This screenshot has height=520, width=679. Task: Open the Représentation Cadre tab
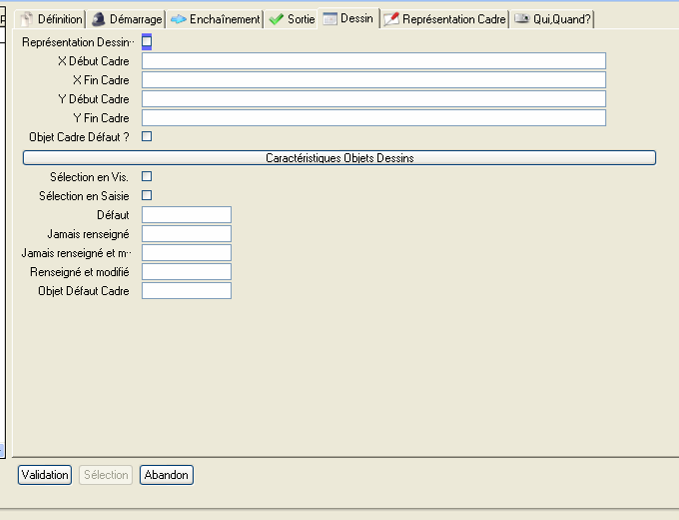point(445,19)
